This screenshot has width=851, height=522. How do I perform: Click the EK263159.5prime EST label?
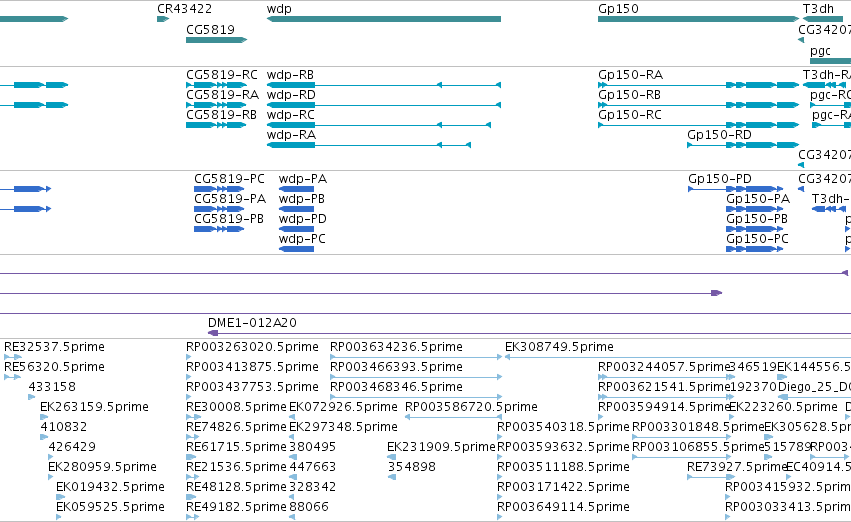pos(94,407)
